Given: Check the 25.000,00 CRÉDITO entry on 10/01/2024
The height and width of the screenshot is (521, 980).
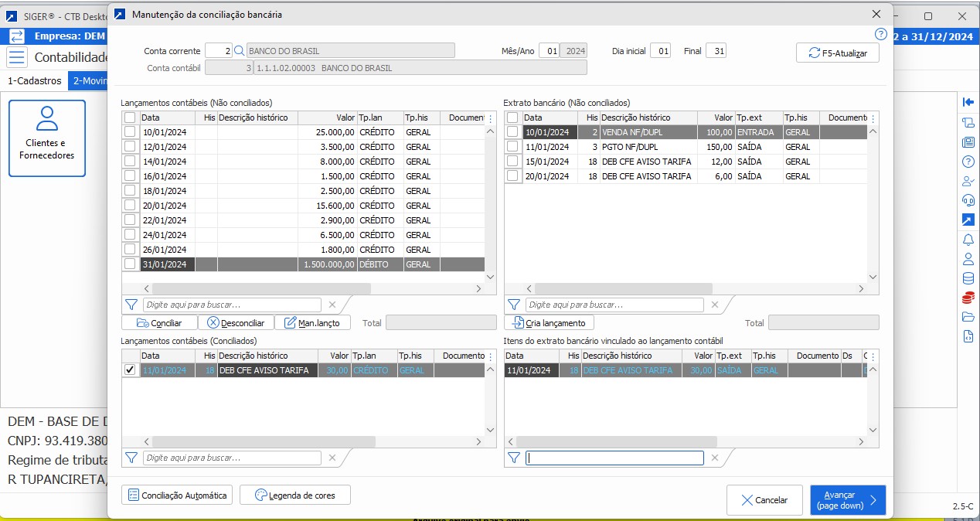Looking at the screenshot, I should coord(130,132).
